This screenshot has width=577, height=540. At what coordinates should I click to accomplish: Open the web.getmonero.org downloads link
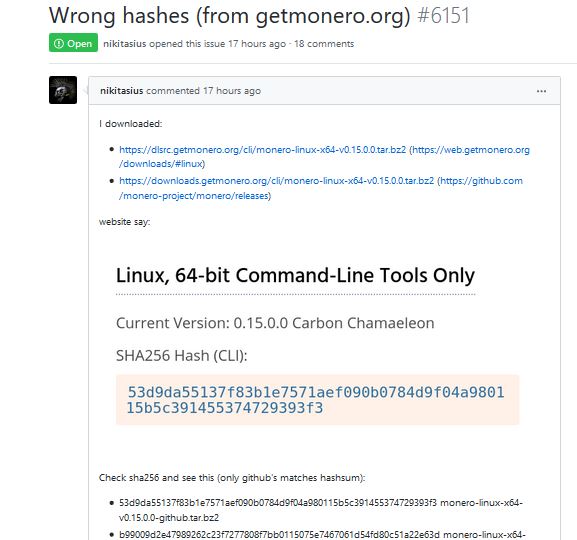324,157
